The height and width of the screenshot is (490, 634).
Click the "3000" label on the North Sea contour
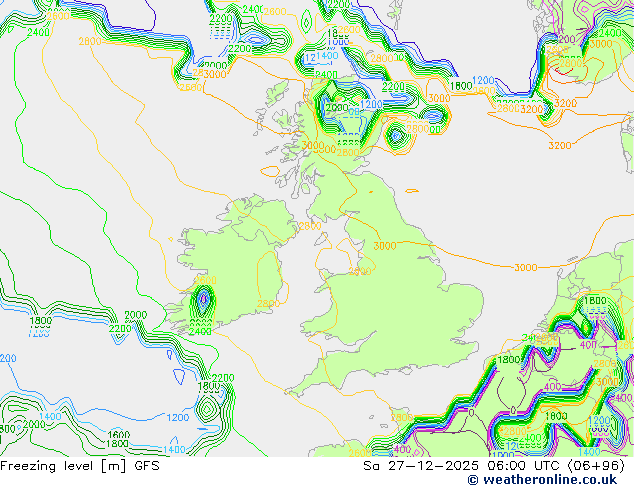coord(525,267)
